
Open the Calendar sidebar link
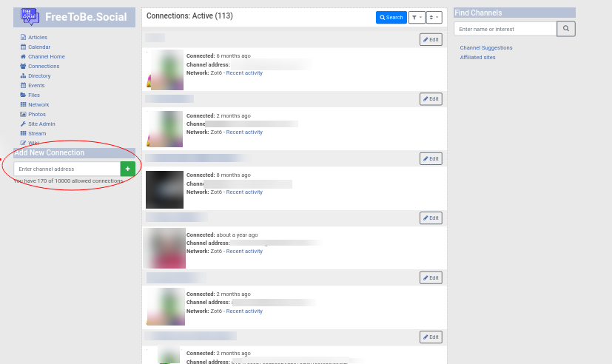[39, 47]
